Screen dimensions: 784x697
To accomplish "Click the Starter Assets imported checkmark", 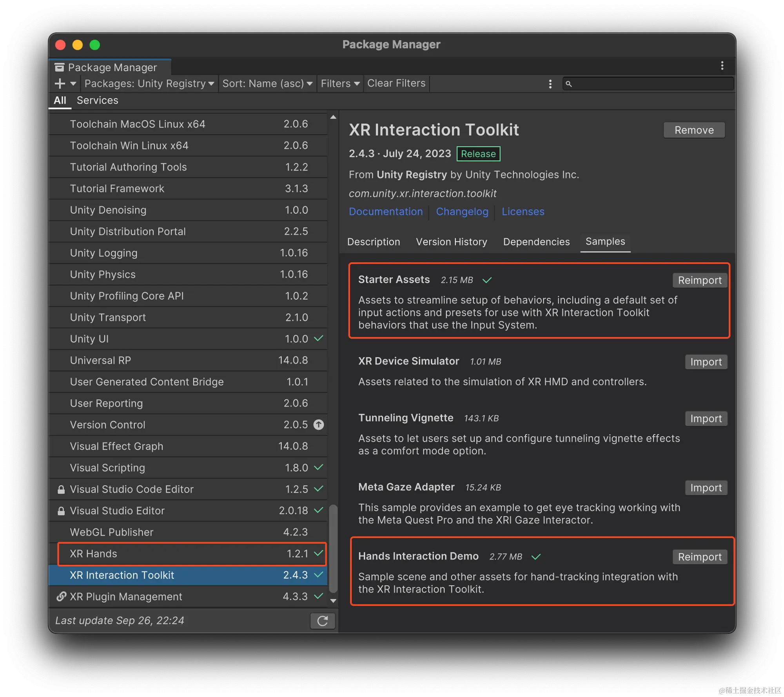I will pos(487,280).
